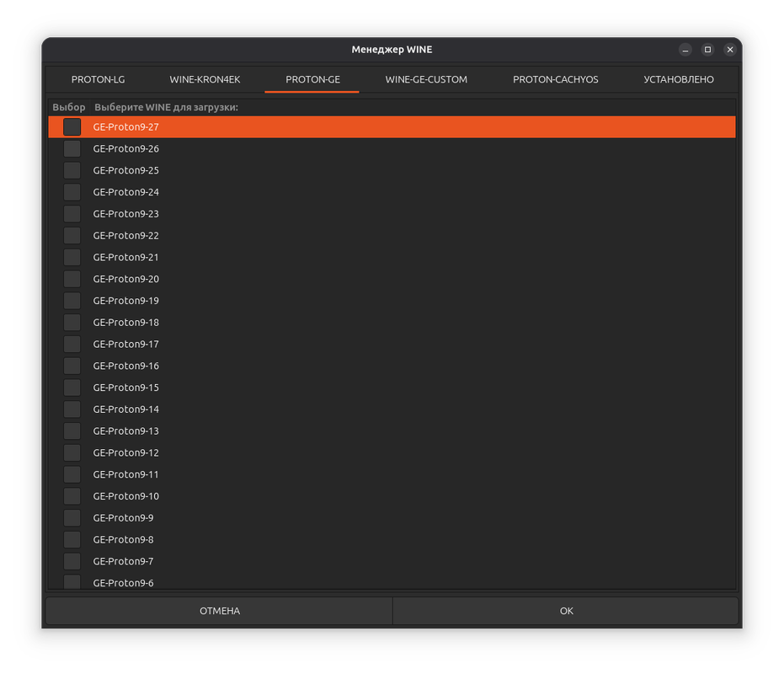Click the GE-Proton9-9 label
Screen dimensions: 784x674
click(x=123, y=518)
